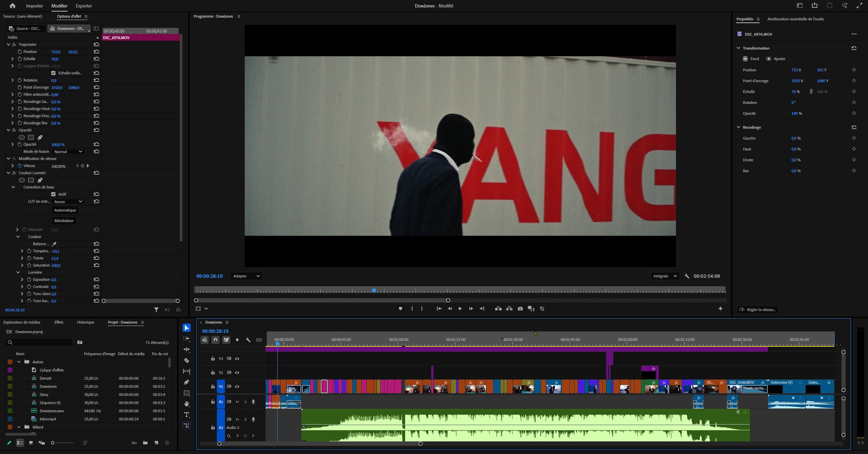Viewport: 868px width, 454px height.
Task: Open program monitor wrench settings
Action: [687, 276]
